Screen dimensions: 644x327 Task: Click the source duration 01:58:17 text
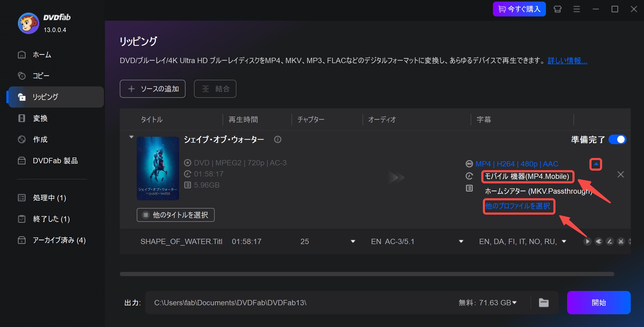209,174
